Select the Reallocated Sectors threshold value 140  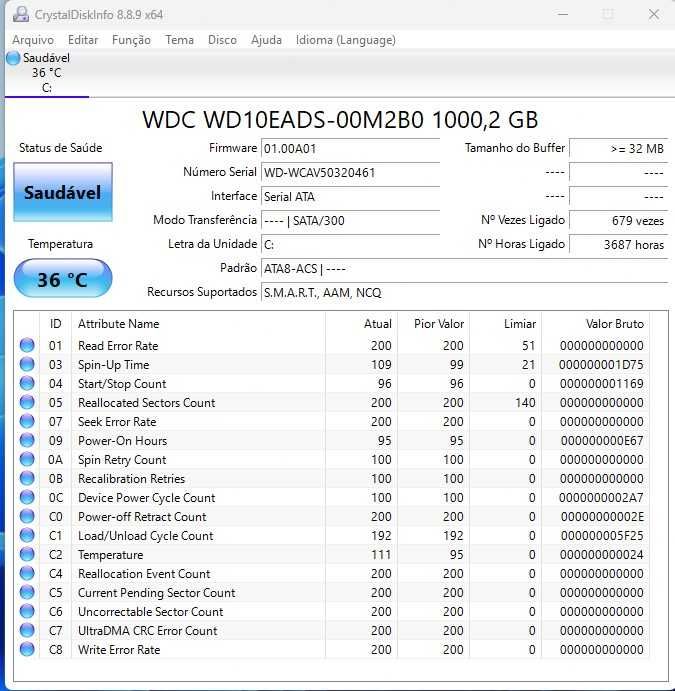(x=525, y=402)
